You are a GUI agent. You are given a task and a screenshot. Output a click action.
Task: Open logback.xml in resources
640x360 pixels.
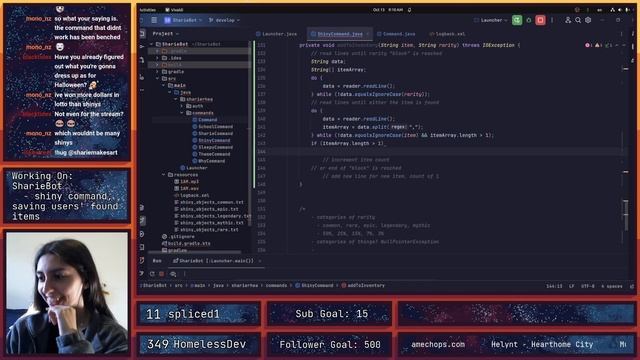click(191, 196)
